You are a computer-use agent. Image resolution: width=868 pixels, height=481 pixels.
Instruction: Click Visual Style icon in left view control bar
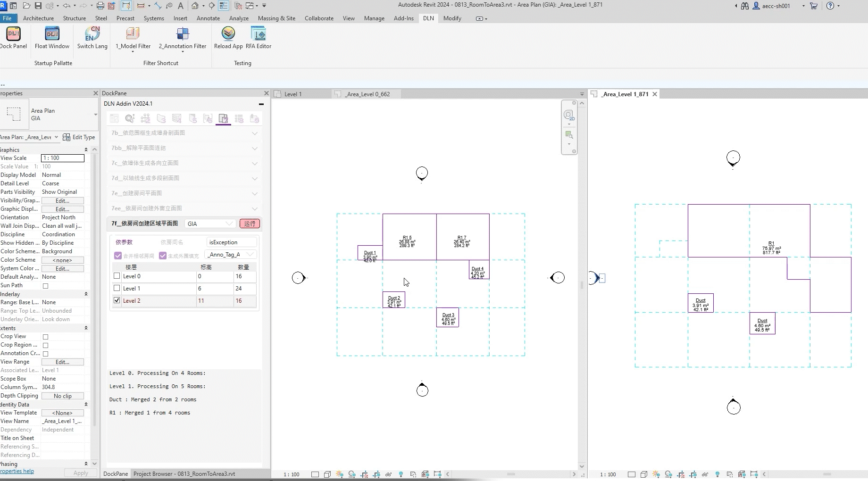[x=327, y=474]
